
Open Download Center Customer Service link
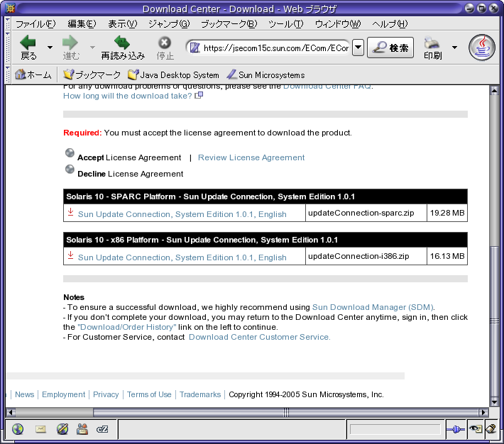(x=259, y=337)
